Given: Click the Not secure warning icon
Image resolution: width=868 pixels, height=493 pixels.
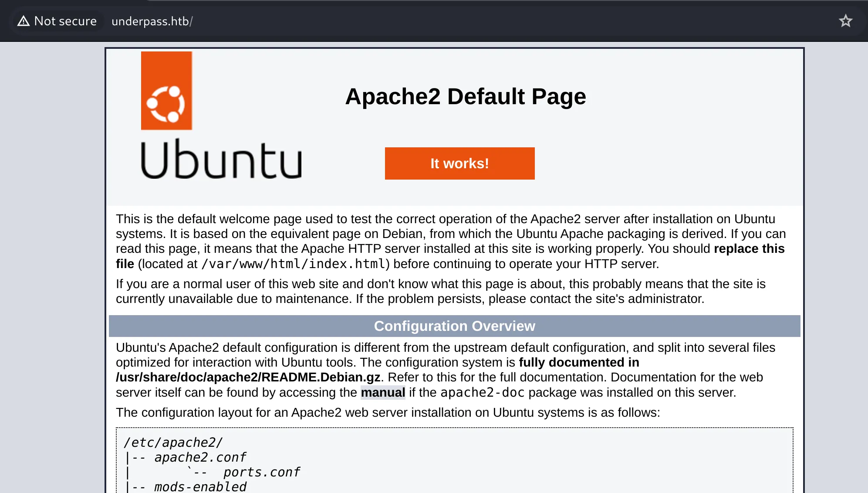Looking at the screenshot, I should [24, 21].
